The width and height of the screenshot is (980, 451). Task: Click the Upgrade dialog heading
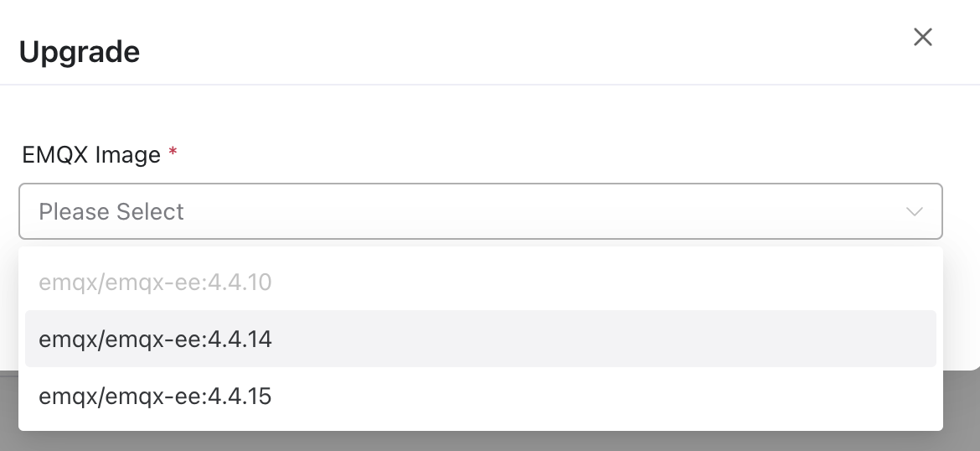point(80,52)
